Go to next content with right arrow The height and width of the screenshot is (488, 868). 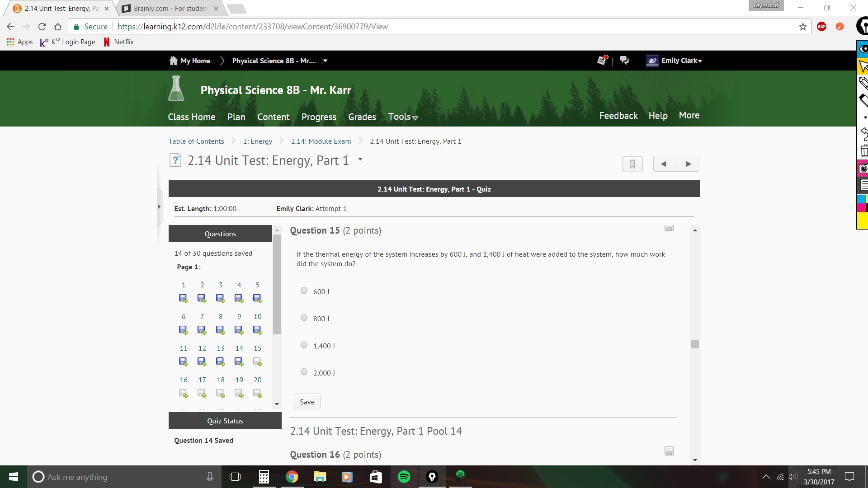[688, 164]
